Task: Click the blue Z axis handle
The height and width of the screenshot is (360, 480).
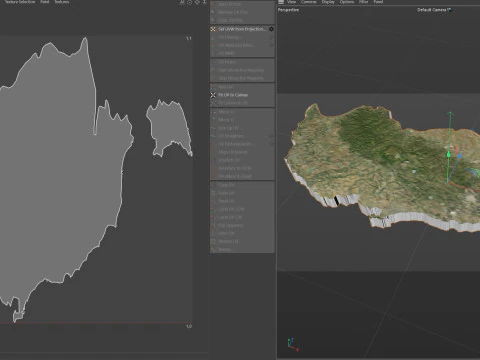Action: [460, 156]
